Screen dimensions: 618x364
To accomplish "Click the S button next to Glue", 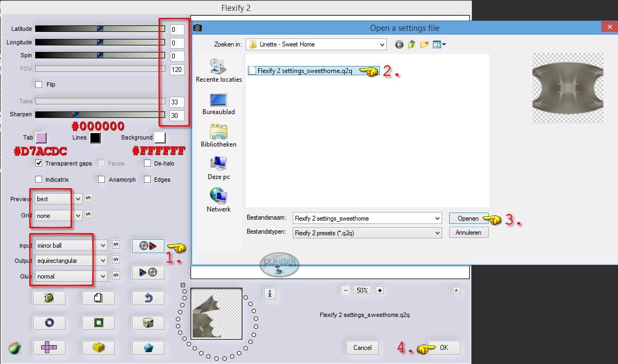I will pos(116,275).
